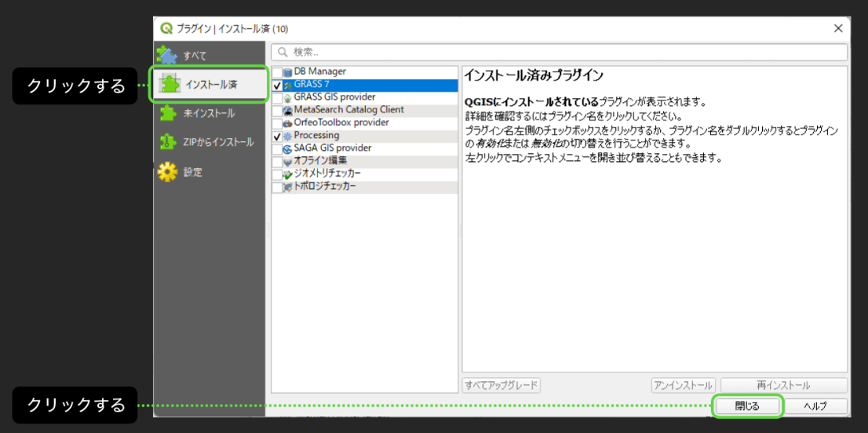The image size is (868, 433).
Task: Select the SAGA GIS provider row
Action: [365, 149]
